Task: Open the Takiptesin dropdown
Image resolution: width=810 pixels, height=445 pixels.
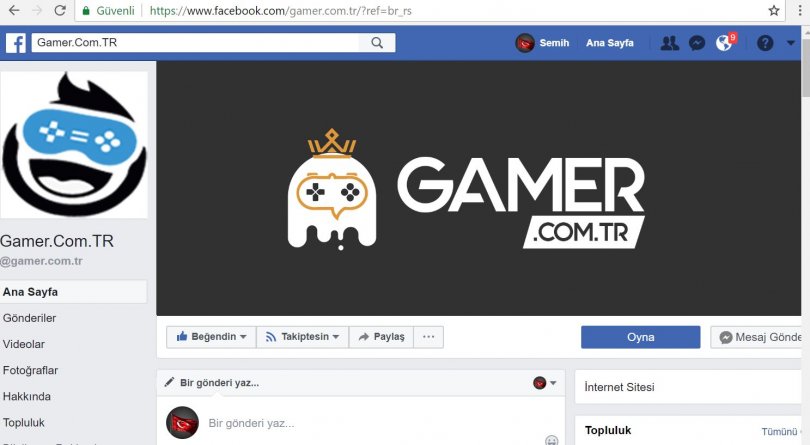Action: click(303, 337)
